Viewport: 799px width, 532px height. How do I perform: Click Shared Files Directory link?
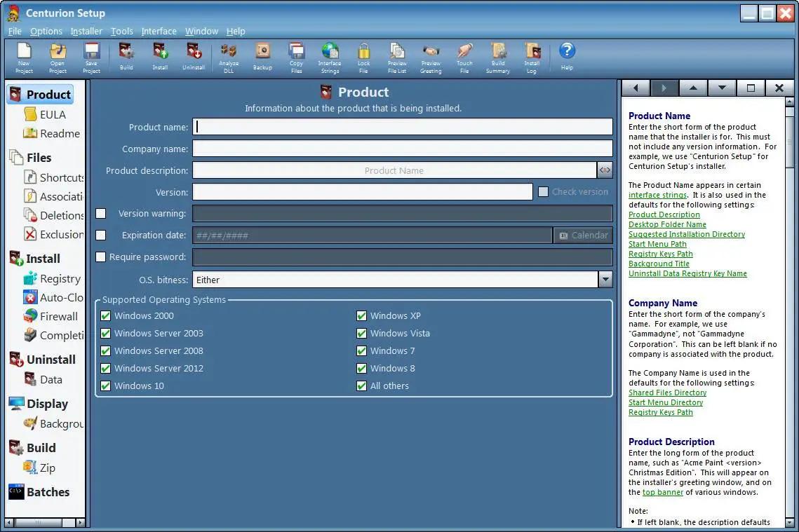click(667, 393)
